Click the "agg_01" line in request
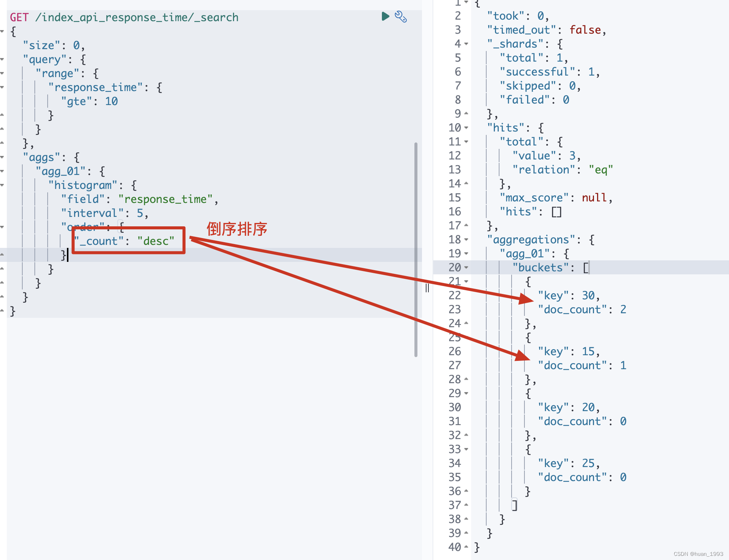This screenshot has height=560, width=729. tap(70, 171)
